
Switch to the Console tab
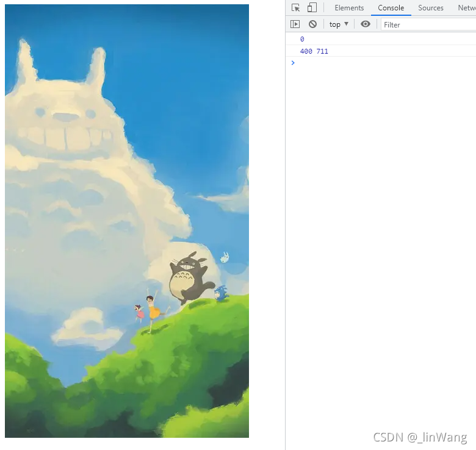pyautogui.click(x=391, y=8)
